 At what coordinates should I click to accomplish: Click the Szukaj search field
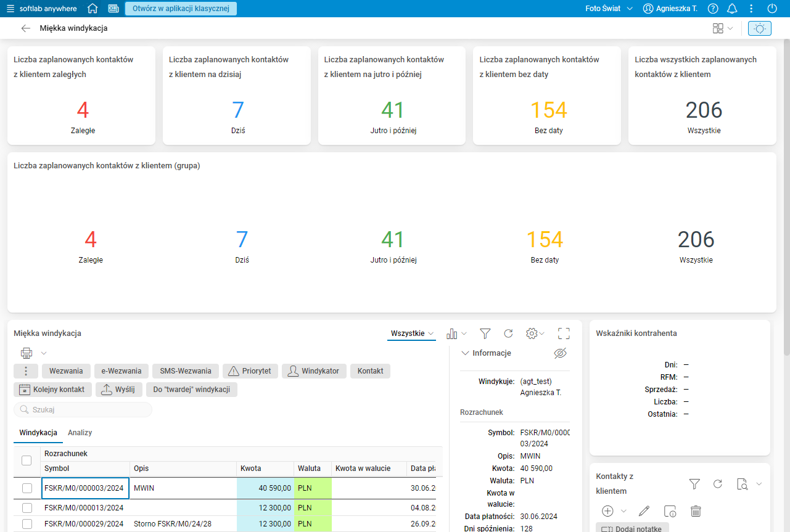(83, 410)
